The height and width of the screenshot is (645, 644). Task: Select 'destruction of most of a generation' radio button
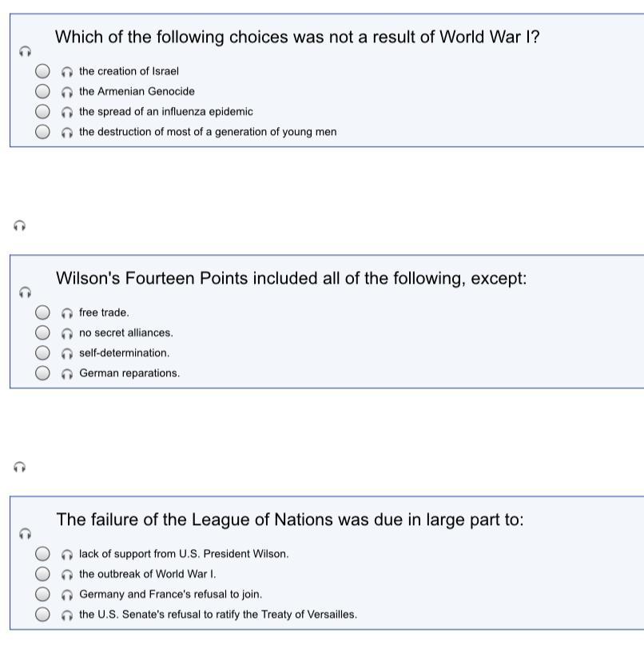[x=42, y=132]
